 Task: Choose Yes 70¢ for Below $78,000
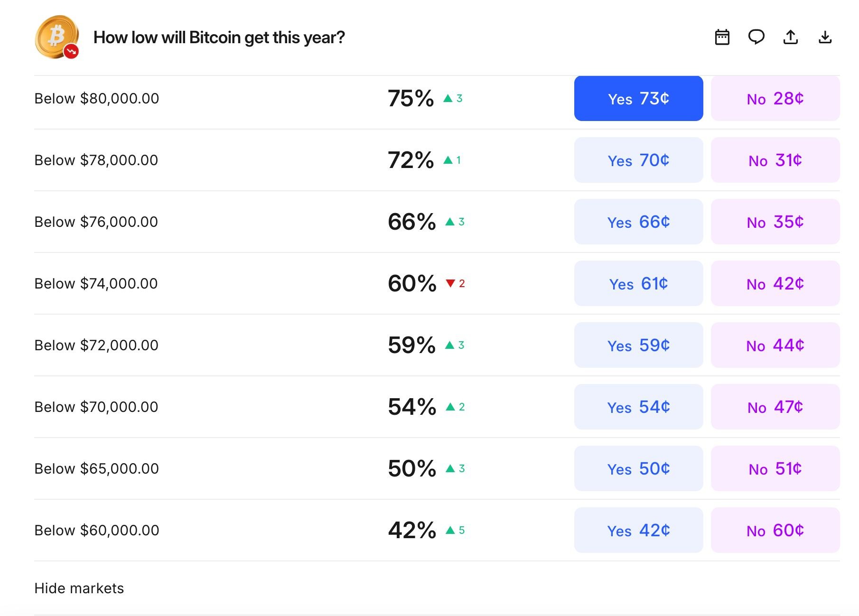(x=638, y=160)
